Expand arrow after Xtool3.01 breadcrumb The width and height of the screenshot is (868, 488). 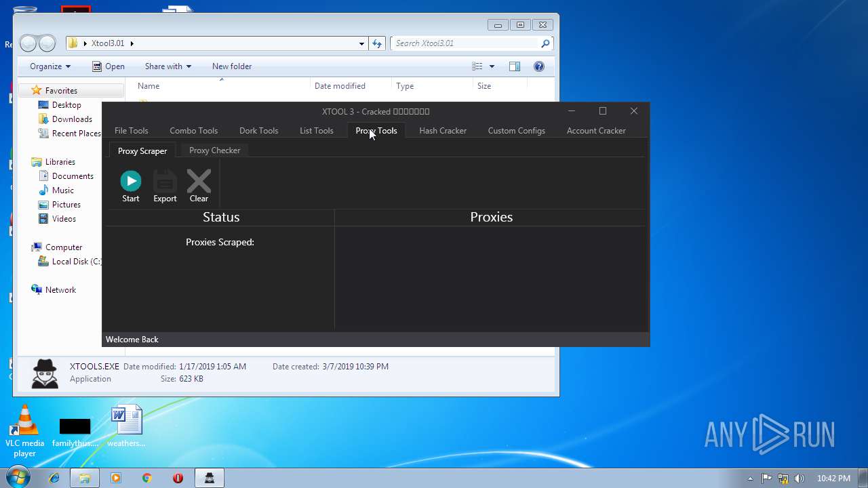click(132, 43)
